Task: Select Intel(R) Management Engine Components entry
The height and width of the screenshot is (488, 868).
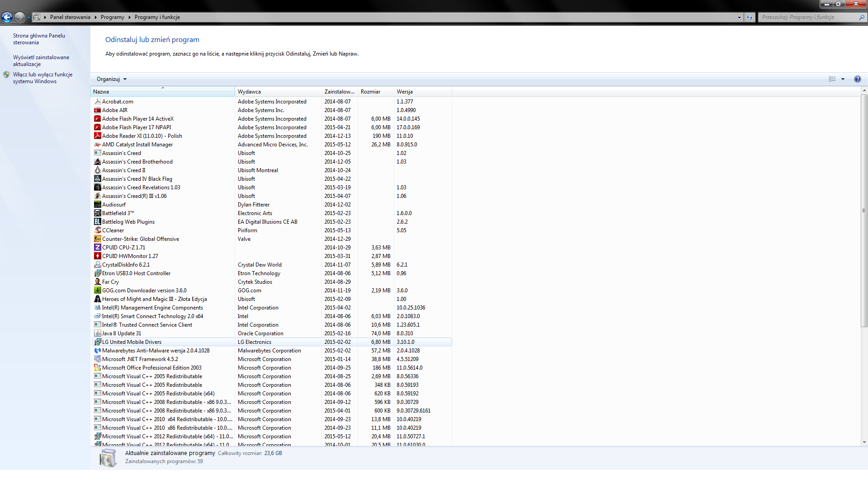Action: 272,308
